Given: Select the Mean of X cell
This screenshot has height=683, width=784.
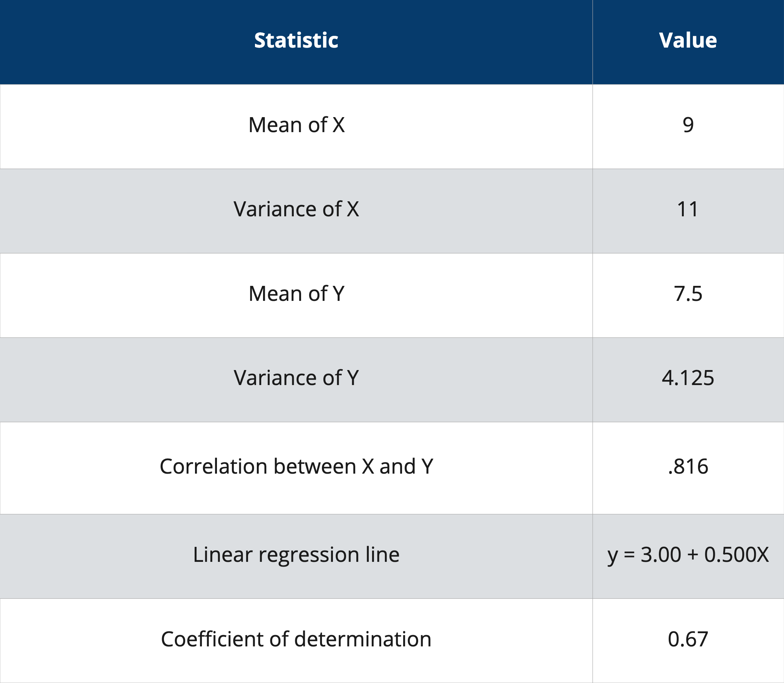Looking at the screenshot, I should 296,125.
